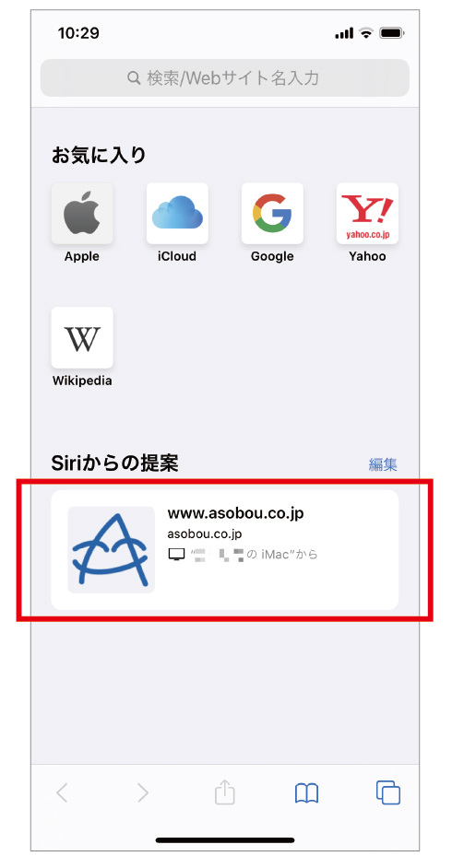Click the iMac device icon in suggestion

coord(176,554)
